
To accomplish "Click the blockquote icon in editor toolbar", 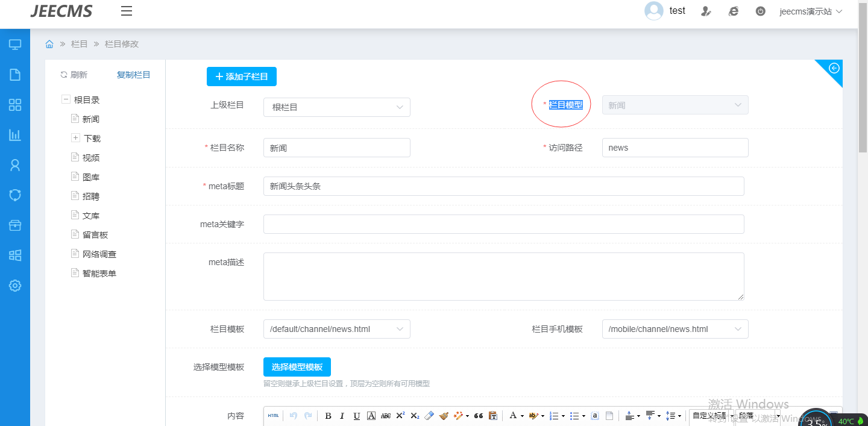I will tap(479, 416).
